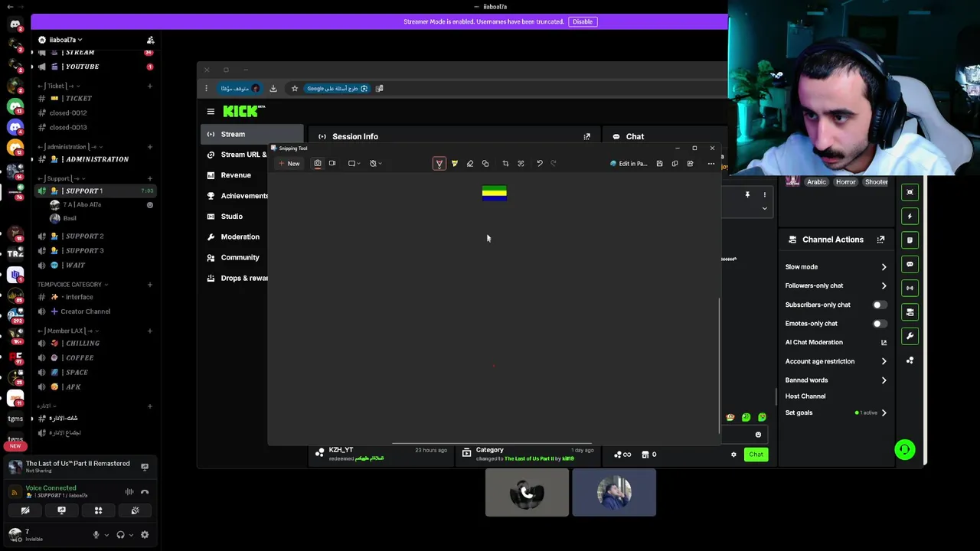Share the snip using share icon

[690, 163]
